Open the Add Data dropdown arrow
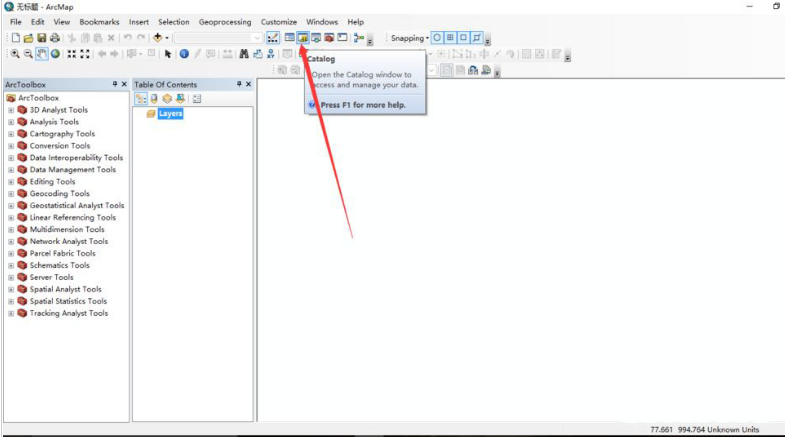Image resolution: width=785 pixels, height=437 pixels. pyautogui.click(x=167, y=38)
